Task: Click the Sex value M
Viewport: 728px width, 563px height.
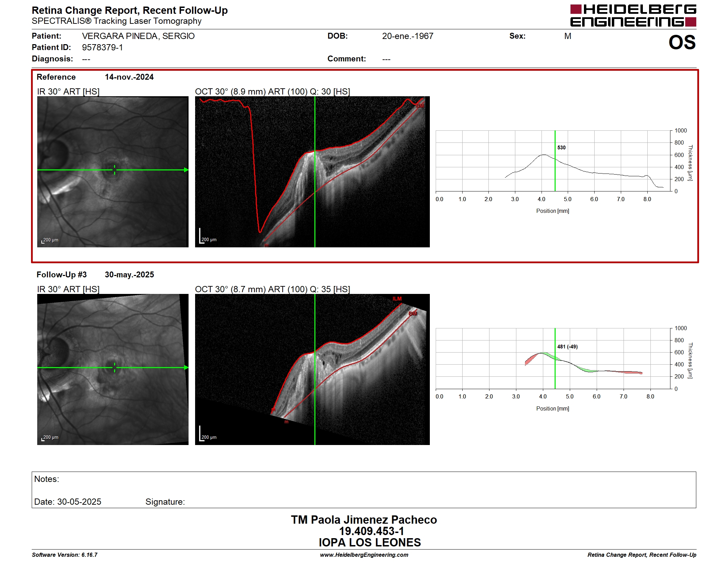Action: coord(568,36)
